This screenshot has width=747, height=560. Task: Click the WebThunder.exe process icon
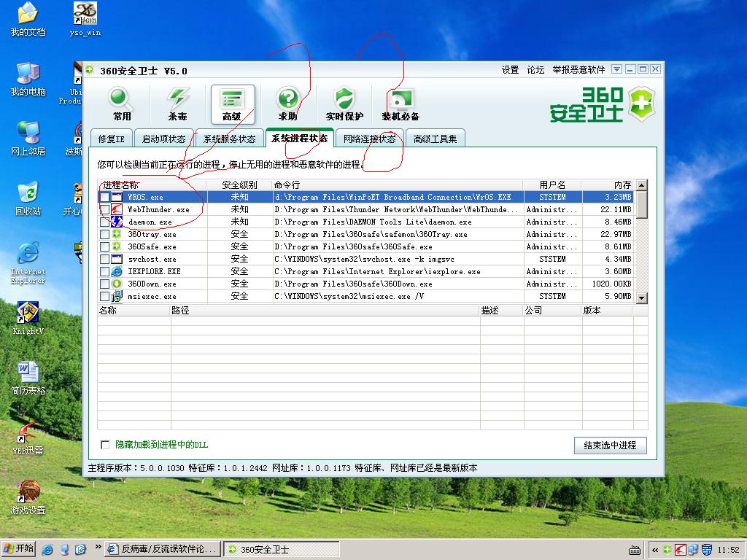(x=117, y=209)
